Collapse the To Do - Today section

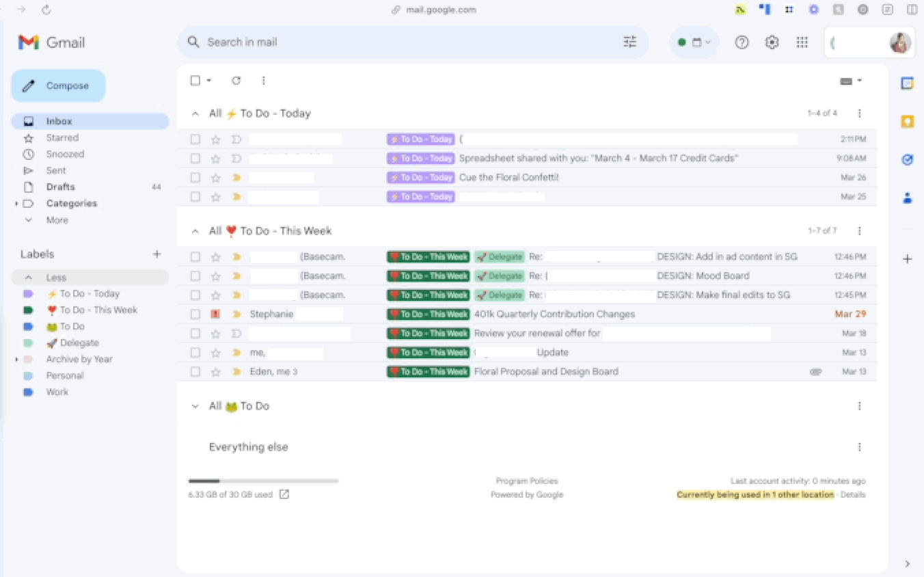coord(195,113)
